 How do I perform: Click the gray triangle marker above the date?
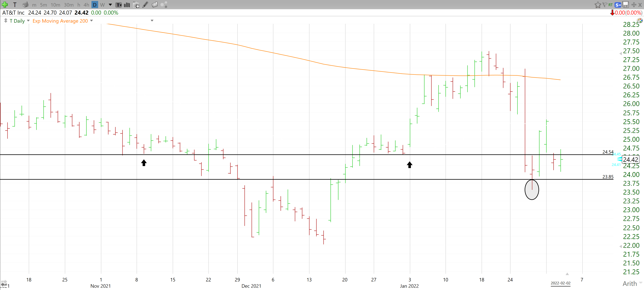(x=567, y=274)
